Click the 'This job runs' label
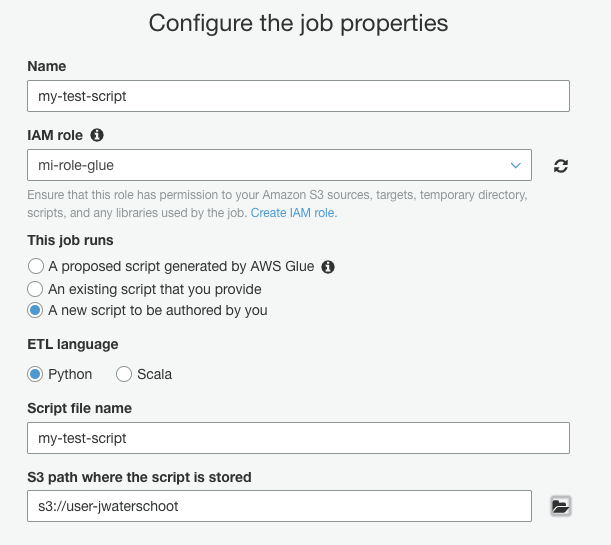Image resolution: width=611 pixels, height=545 pixels. [70, 240]
